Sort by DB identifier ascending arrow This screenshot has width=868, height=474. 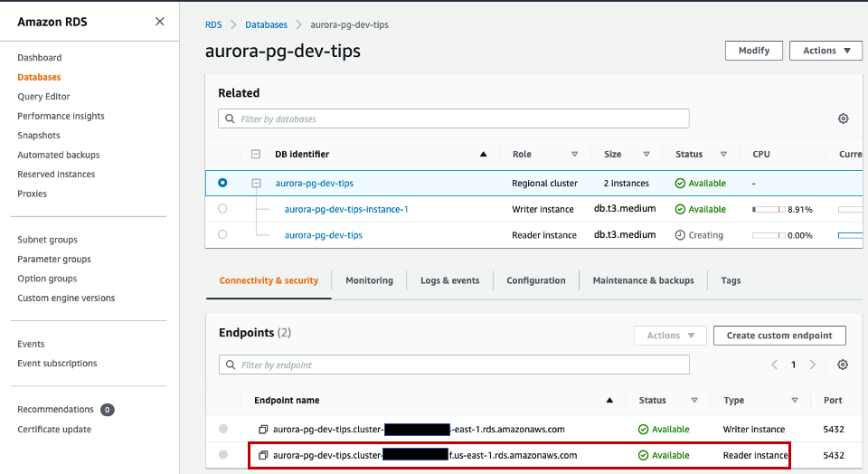point(483,154)
